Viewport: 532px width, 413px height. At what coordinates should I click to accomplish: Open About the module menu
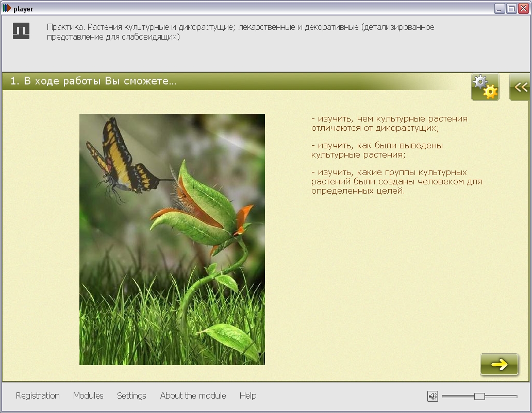coord(193,395)
